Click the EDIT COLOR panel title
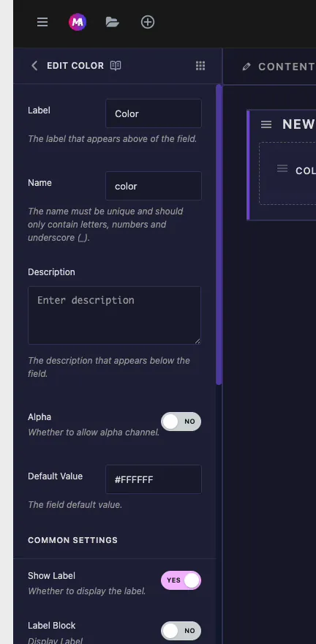Screen dimensions: 316x644 click(75, 66)
